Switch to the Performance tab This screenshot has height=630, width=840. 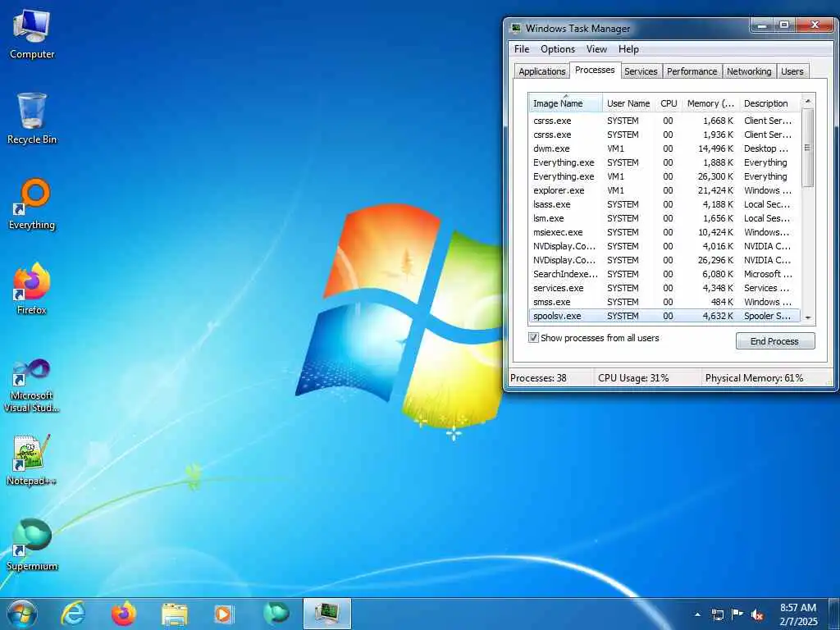(x=692, y=71)
